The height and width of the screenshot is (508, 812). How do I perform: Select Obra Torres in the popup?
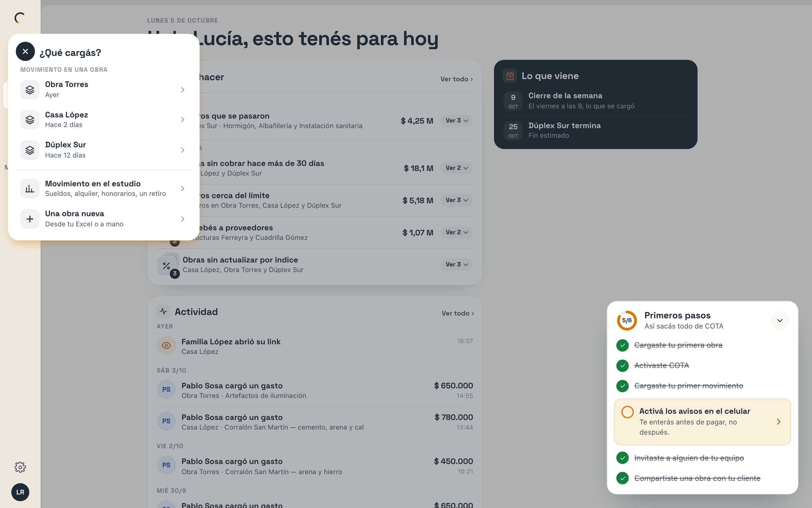tap(104, 90)
